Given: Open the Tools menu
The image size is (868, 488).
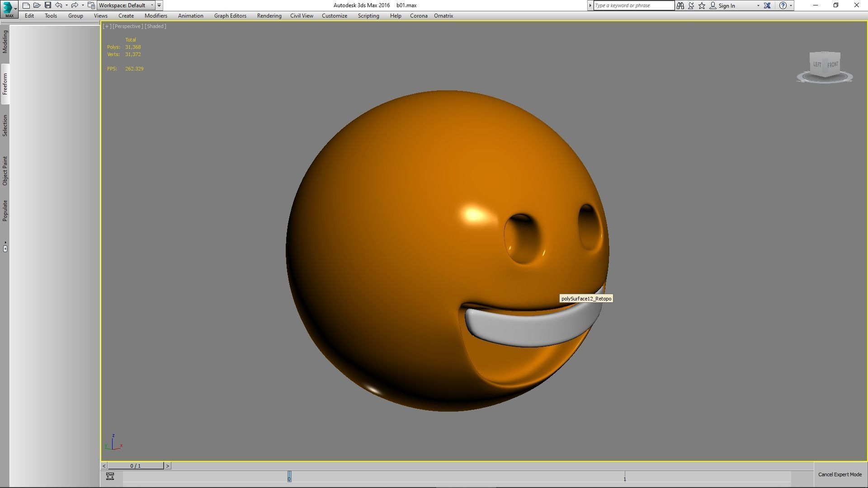Looking at the screenshot, I should [x=51, y=16].
